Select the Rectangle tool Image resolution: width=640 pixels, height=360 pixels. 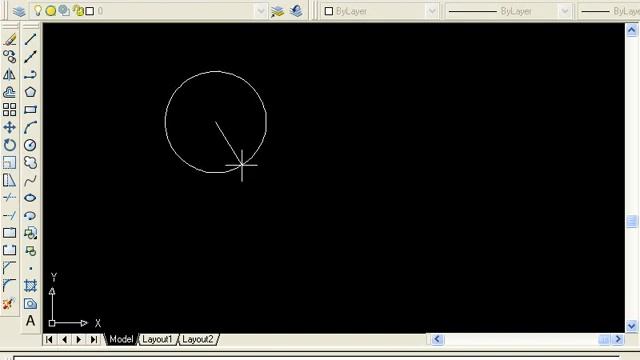(x=30, y=109)
